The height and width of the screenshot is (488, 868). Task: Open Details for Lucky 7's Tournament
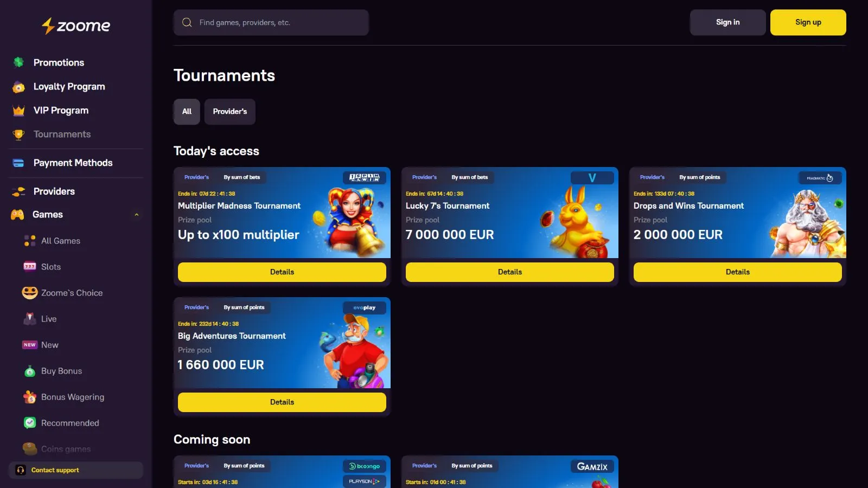point(510,272)
